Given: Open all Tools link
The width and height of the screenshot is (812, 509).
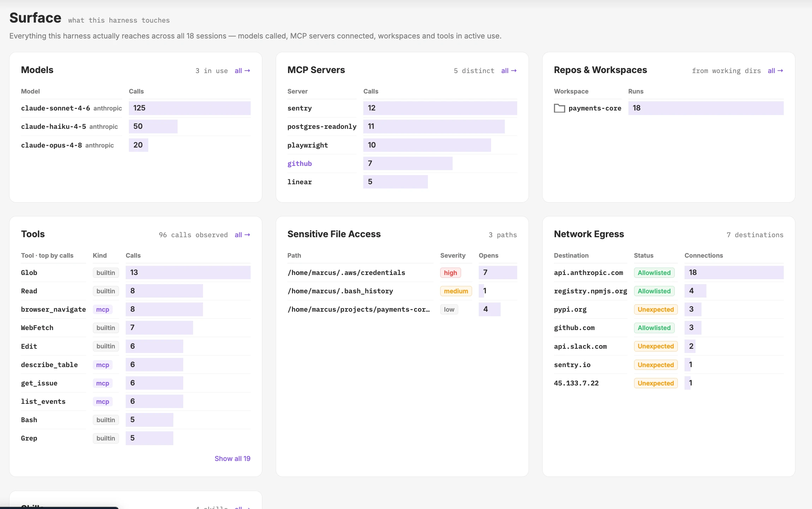Looking at the screenshot, I should pyautogui.click(x=242, y=235).
